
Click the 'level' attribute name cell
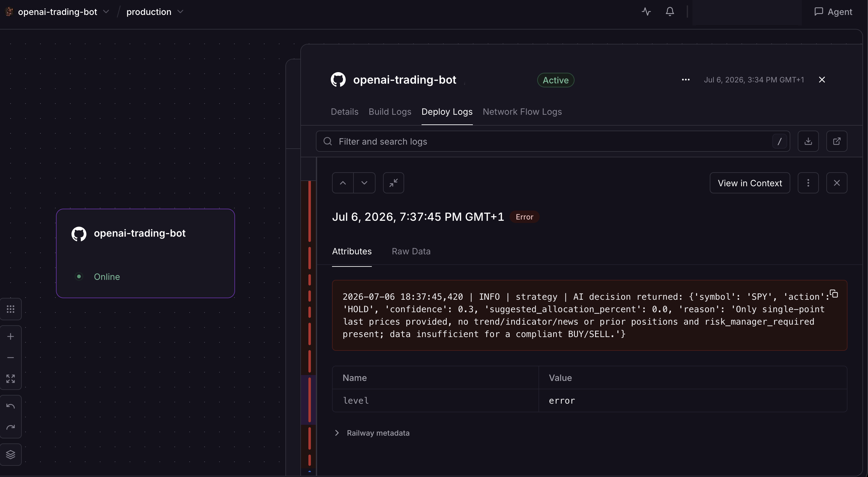point(435,401)
